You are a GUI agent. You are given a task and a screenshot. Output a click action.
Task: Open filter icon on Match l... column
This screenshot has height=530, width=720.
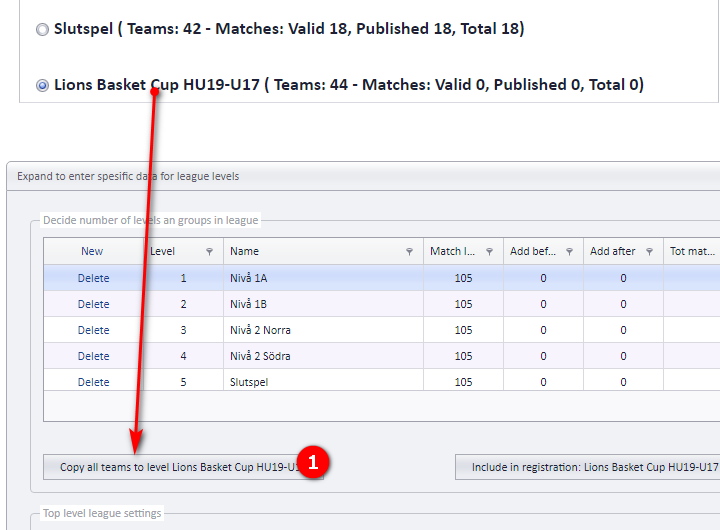pyautogui.click(x=489, y=252)
